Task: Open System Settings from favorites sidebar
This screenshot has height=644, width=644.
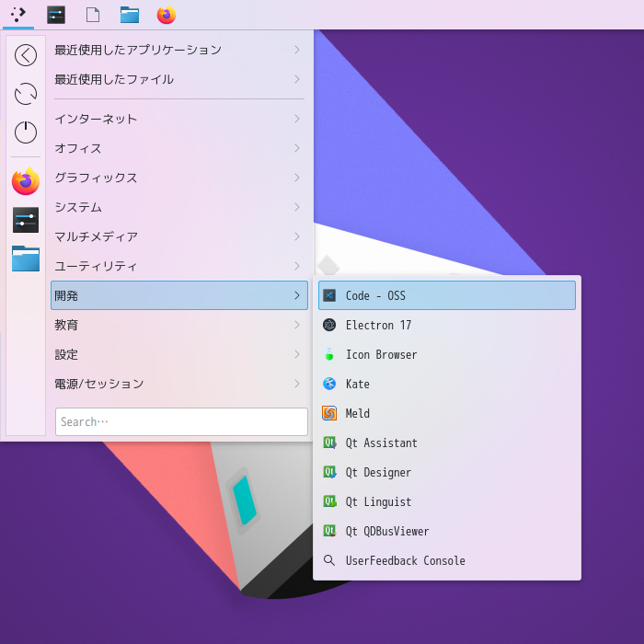Action: [26, 220]
